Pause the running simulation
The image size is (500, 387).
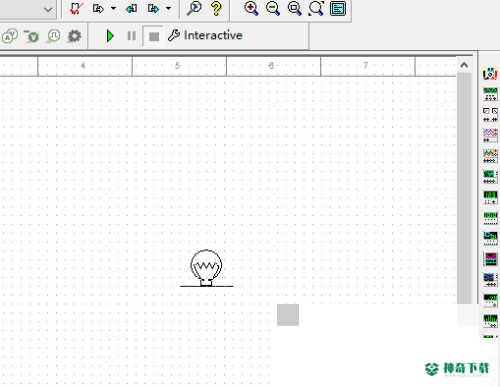click(x=131, y=36)
